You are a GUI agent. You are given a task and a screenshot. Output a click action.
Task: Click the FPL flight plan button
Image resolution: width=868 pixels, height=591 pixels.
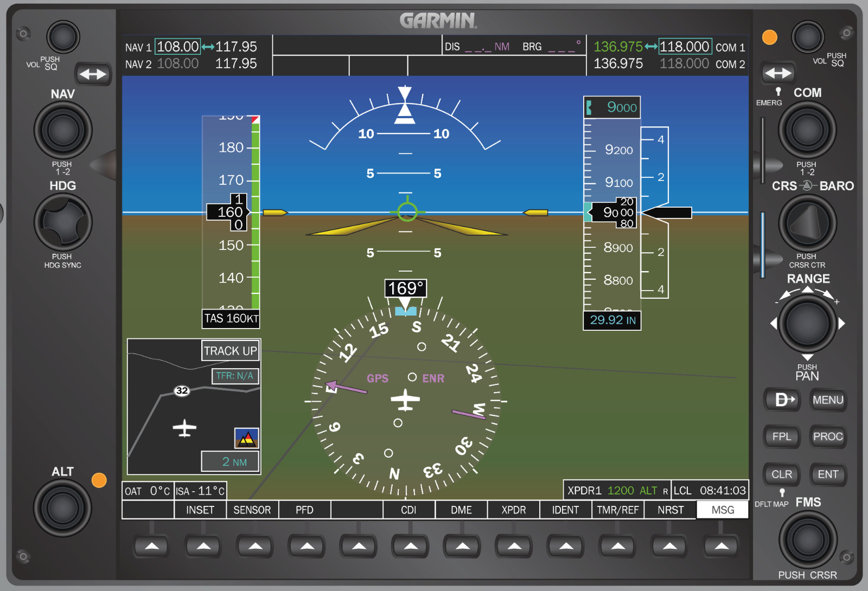tap(782, 436)
